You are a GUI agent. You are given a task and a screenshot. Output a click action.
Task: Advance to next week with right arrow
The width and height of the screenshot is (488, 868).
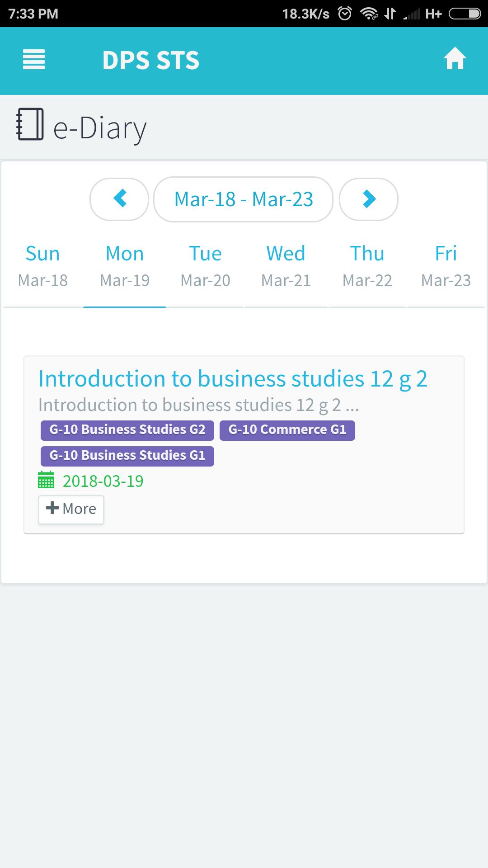pos(369,199)
